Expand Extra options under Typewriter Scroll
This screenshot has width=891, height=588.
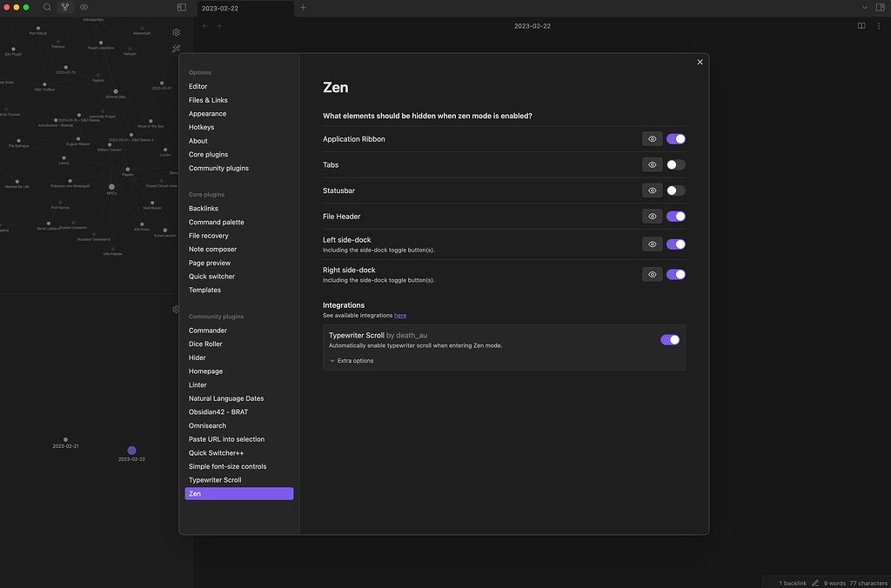point(352,360)
